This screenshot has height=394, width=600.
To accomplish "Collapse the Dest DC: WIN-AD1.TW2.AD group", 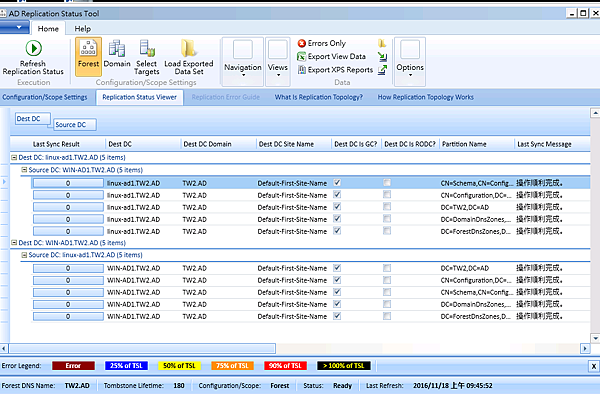I will click(14, 243).
